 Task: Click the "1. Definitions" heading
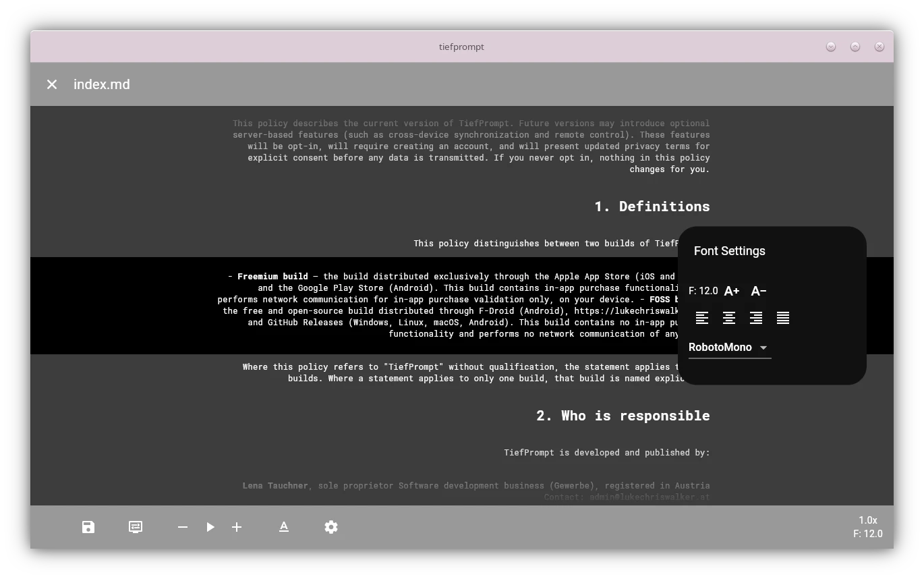click(x=652, y=206)
